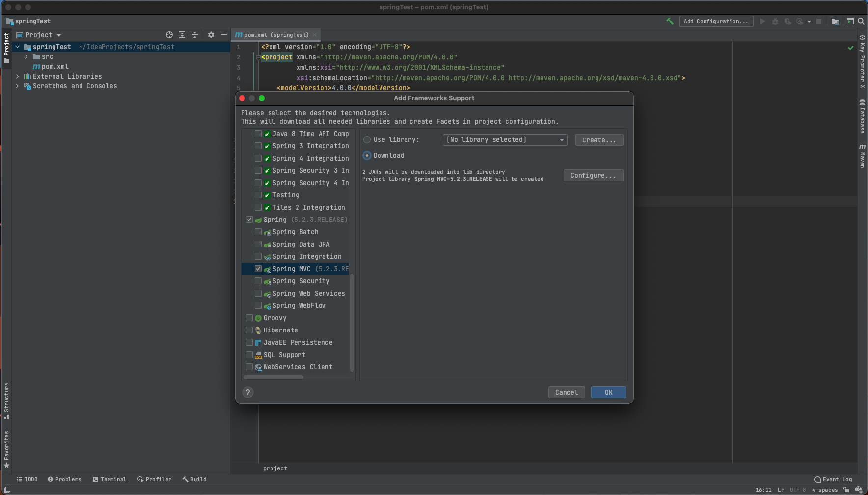
Task: Click the frameworks list vertical scrollbar
Action: [x=352, y=322]
